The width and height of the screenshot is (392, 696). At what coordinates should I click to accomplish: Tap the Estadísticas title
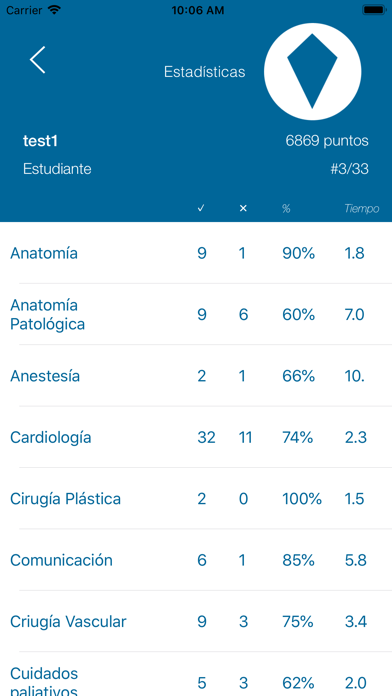pos(204,72)
